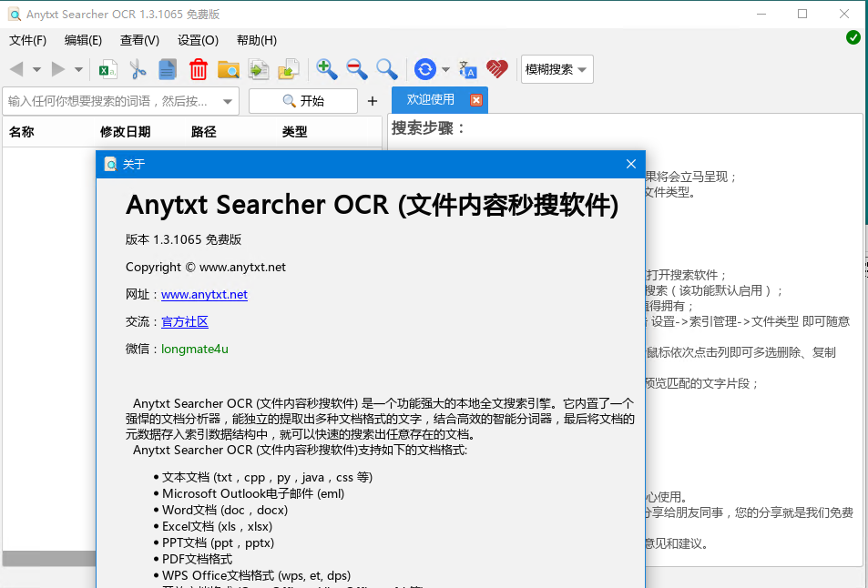868x588 pixels.
Task: Go back with the left arrow icon
Action: (x=16, y=69)
